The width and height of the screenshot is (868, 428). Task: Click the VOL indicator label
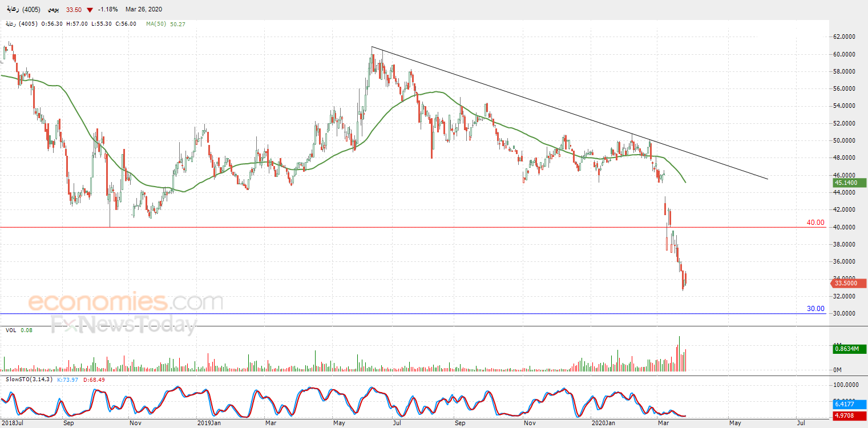pyautogui.click(x=11, y=330)
